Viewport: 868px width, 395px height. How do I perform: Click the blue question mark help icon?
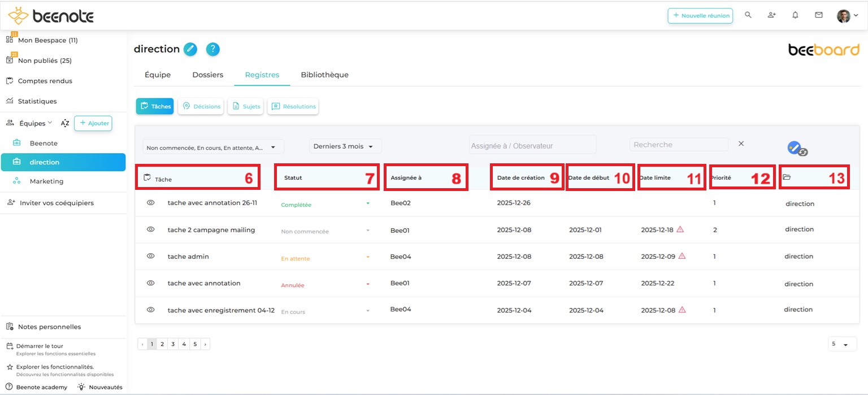tap(212, 49)
